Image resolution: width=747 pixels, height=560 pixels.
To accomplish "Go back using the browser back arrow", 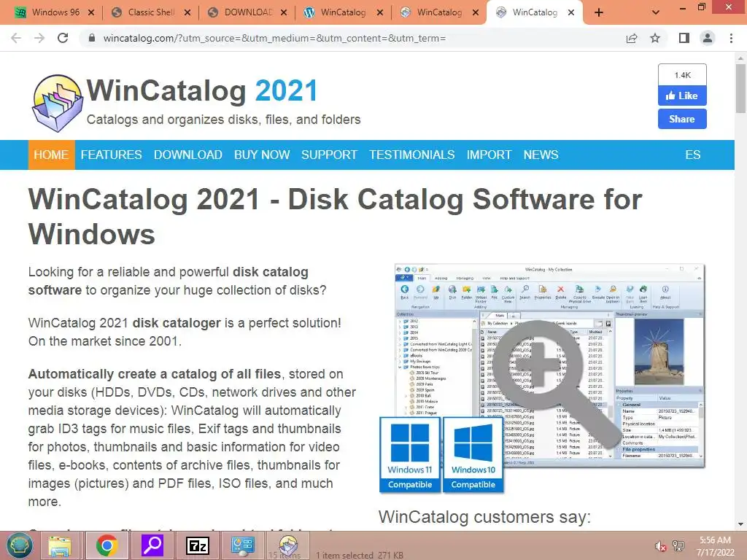I will pyautogui.click(x=16, y=38).
